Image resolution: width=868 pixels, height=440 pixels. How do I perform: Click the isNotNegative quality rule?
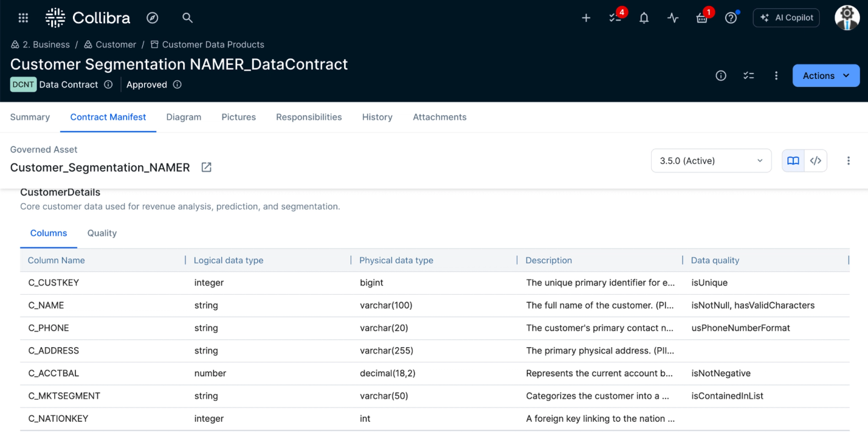pos(721,373)
